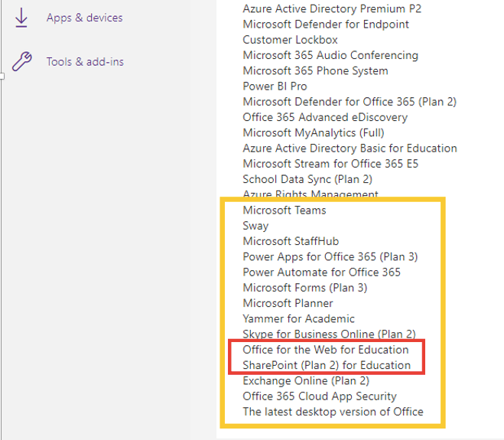Click Office 365 Cloud App Security entry

coord(320,396)
